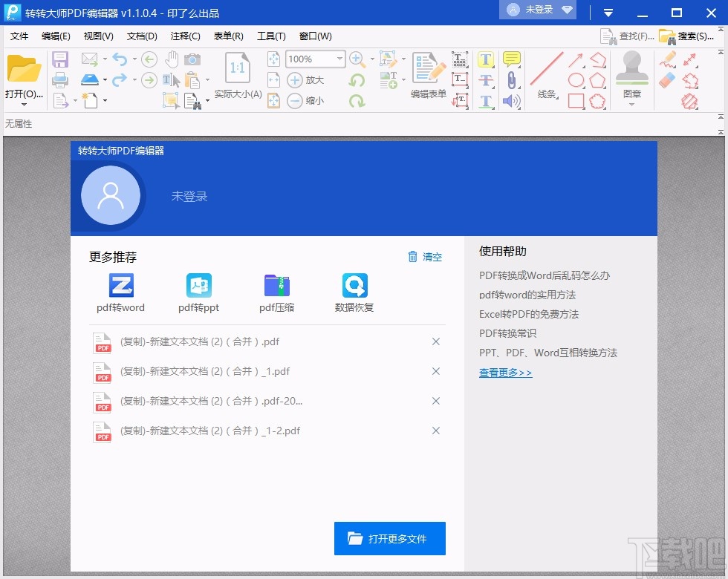This screenshot has width=728, height=579.
Task: Open the 数据恢复 data recovery tool
Action: click(x=354, y=289)
